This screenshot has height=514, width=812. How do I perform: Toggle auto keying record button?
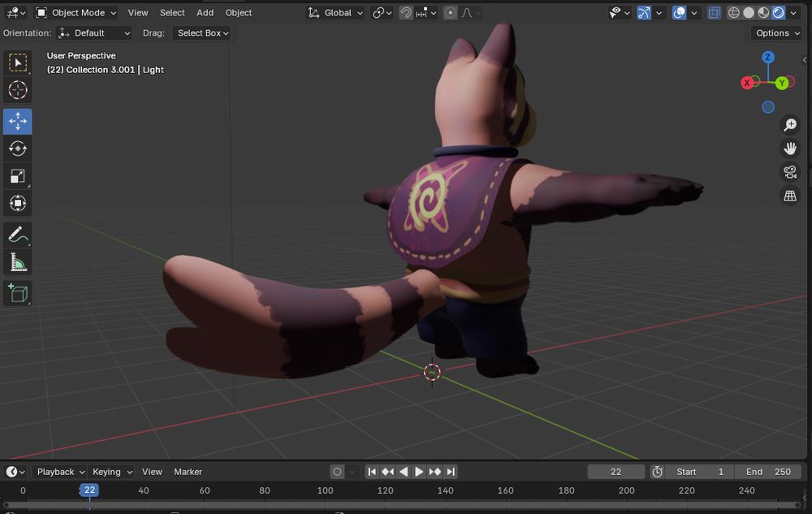click(x=337, y=472)
